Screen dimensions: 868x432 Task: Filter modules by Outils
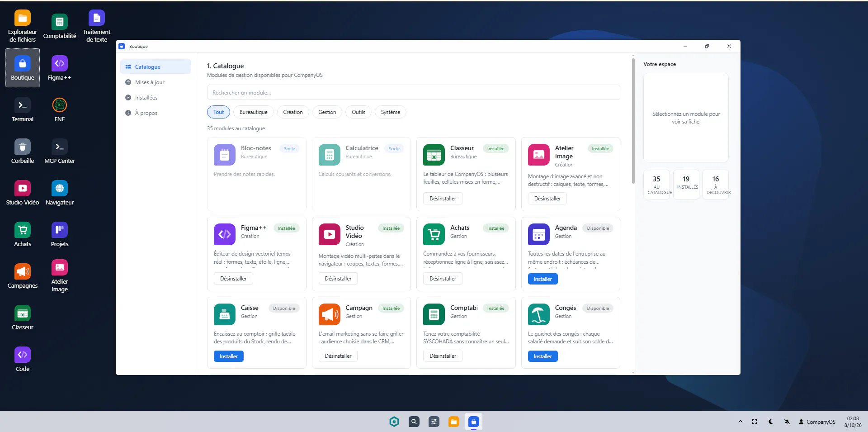(359, 112)
